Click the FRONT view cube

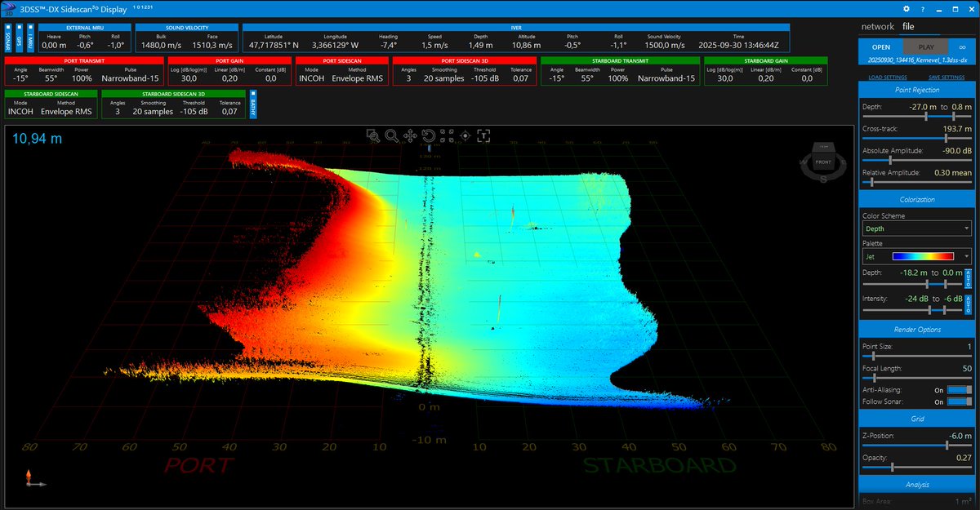[x=823, y=162]
